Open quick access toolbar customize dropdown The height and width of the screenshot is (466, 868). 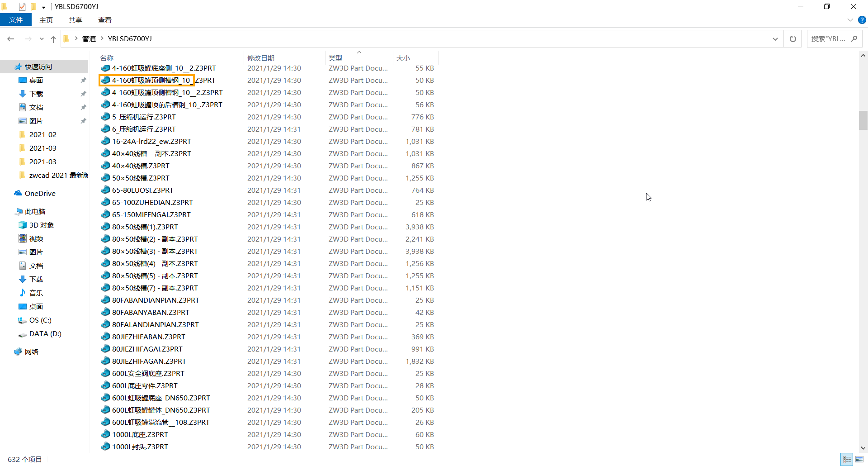click(x=43, y=7)
